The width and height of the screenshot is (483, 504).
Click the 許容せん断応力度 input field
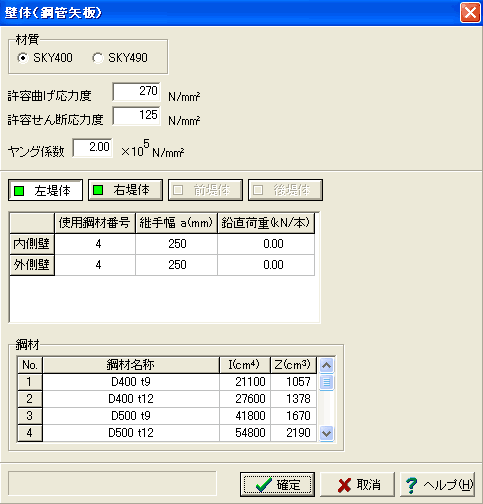click(x=137, y=116)
